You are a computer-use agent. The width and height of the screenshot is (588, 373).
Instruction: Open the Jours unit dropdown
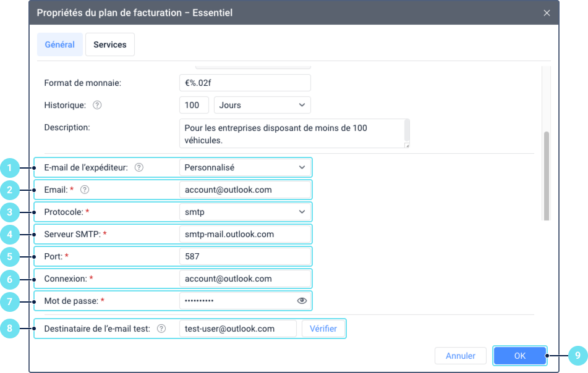pyautogui.click(x=262, y=105)
